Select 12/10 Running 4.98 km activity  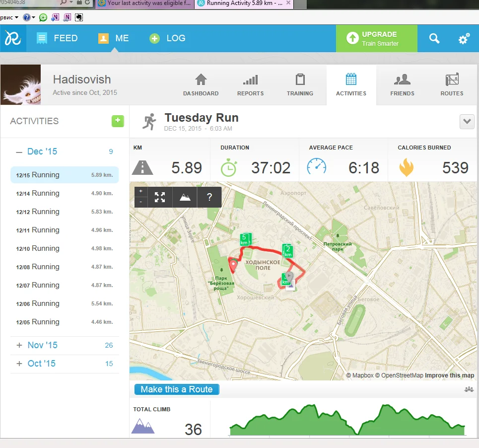coord(65,248)
